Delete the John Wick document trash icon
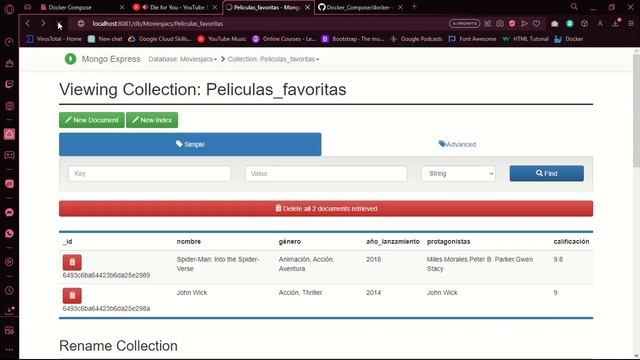This screenshot has width=640, height=360. click(72, 295)
